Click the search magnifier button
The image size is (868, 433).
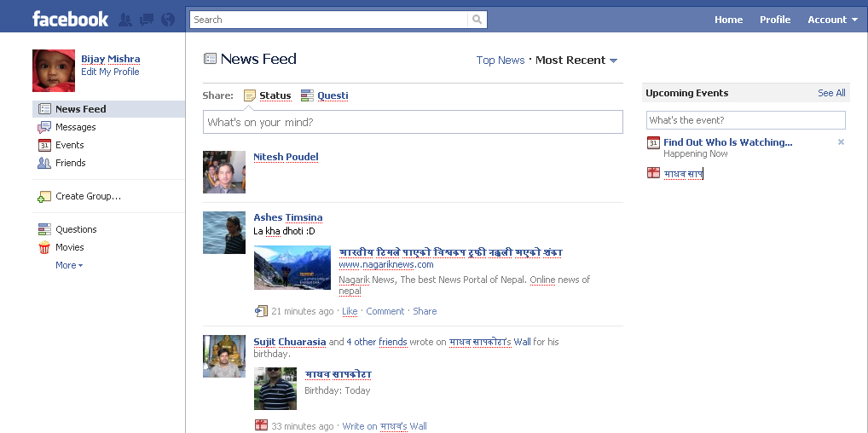click(477, 20)
